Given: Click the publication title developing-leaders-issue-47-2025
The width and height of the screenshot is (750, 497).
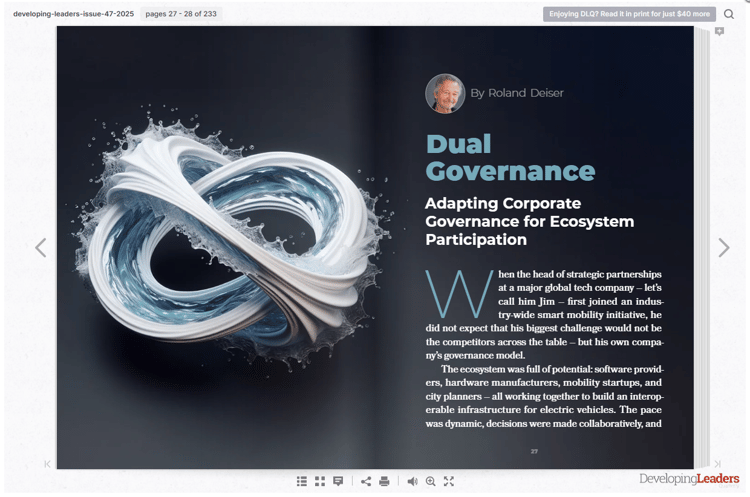Looking at the screenshot, I should tap(74, 14).
